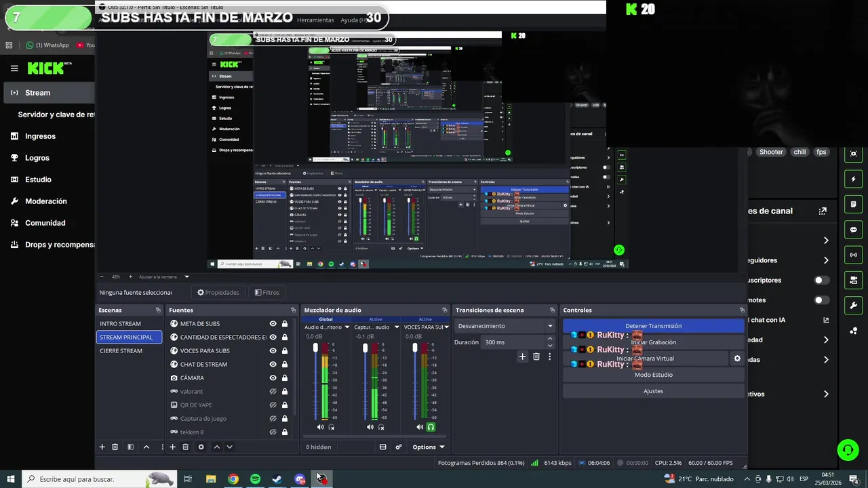Image resolution: width=868 pixels, height=488 pixels.
Task: Show the valorant source
Action: coord(273,391)
